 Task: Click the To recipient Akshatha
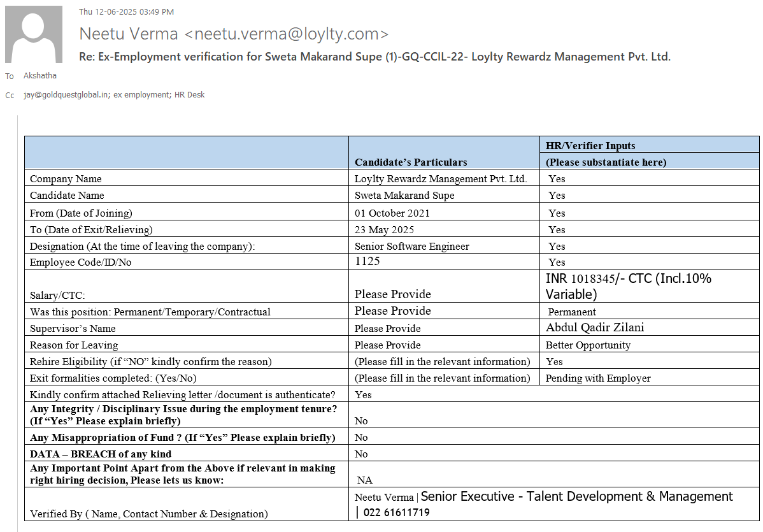(40, 76)
